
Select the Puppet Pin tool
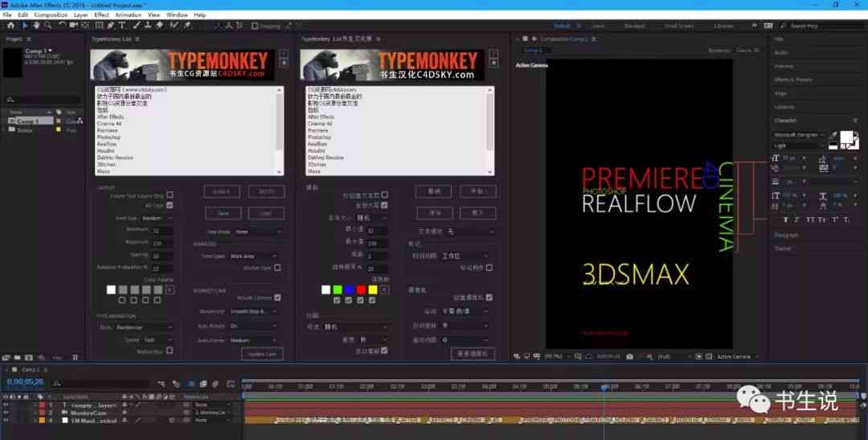pyautogui.click(x=187, y=26)
